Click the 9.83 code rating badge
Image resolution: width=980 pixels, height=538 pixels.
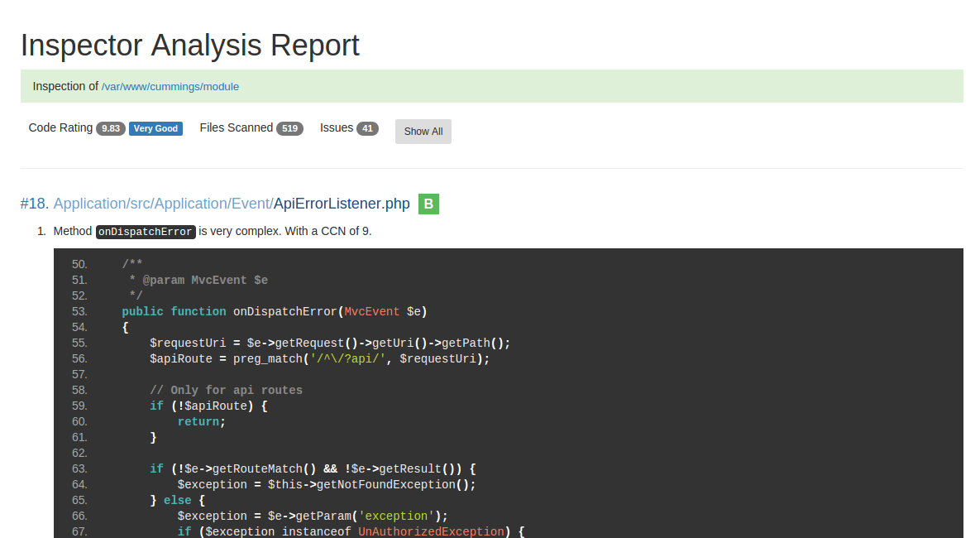pos(111,128)
